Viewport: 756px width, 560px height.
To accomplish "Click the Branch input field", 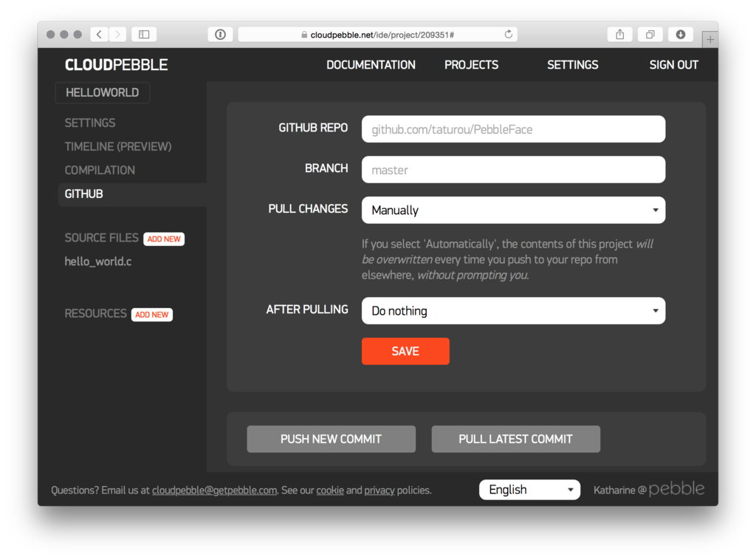I will tap(514, 169).
